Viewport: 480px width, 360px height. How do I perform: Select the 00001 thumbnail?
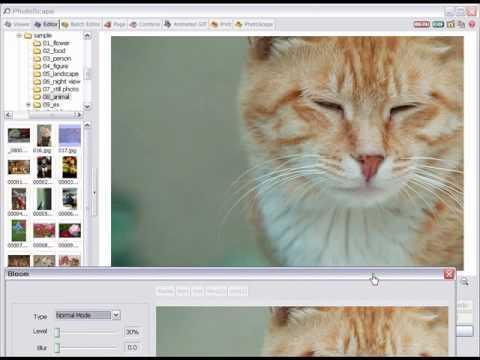(19, 167)
